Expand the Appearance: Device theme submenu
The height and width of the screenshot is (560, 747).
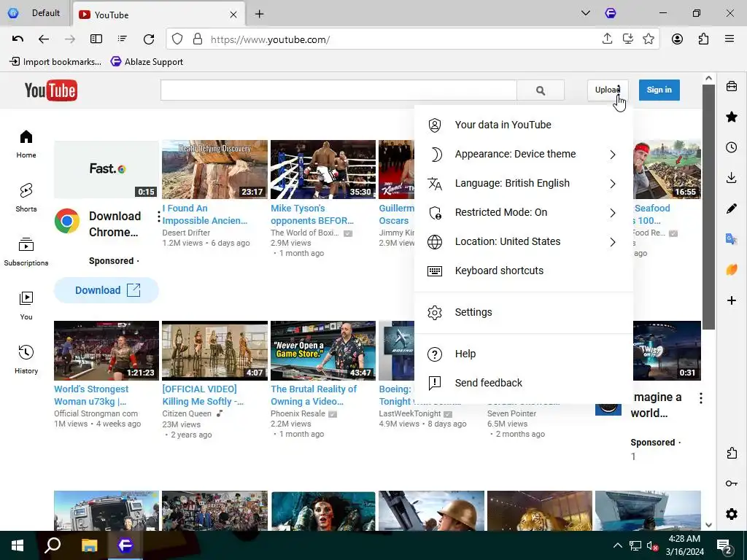click(524, 155)
